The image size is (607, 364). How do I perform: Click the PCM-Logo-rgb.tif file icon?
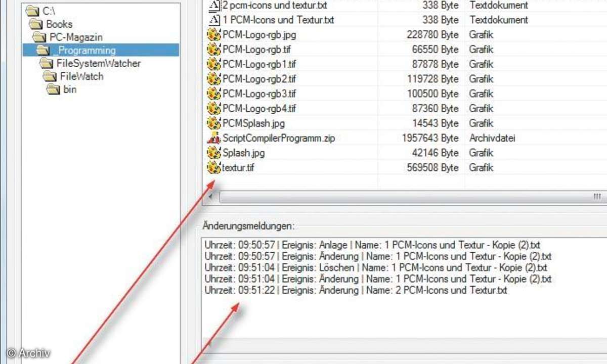(214, 50)
